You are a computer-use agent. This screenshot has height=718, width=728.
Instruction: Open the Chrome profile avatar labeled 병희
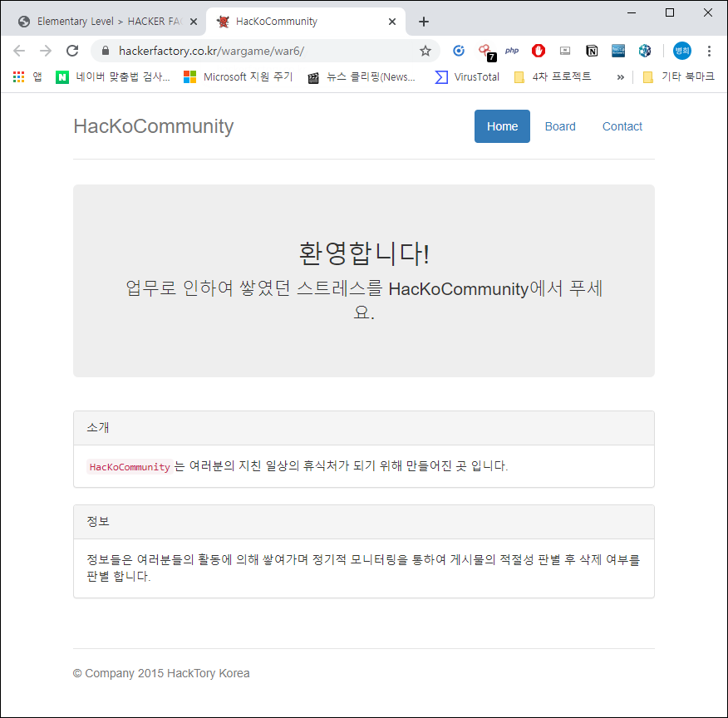[x=681, y=51]
